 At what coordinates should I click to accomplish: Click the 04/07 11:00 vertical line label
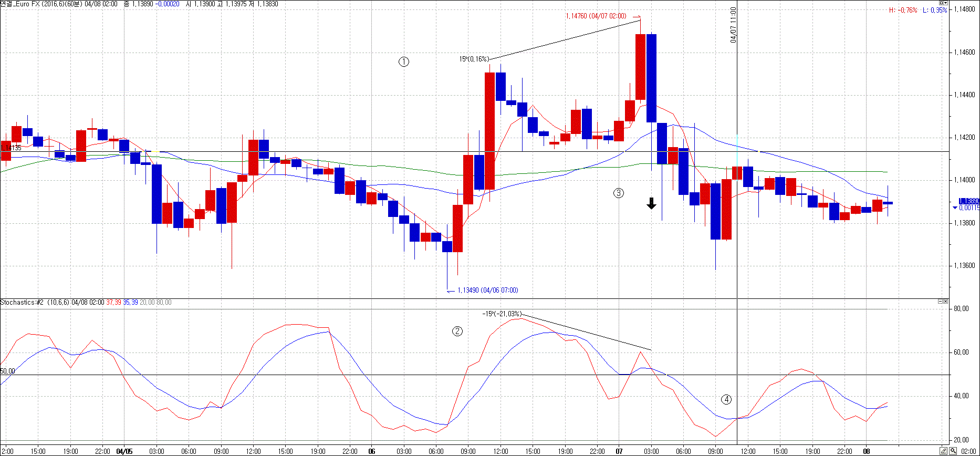(x=733, y=25)
